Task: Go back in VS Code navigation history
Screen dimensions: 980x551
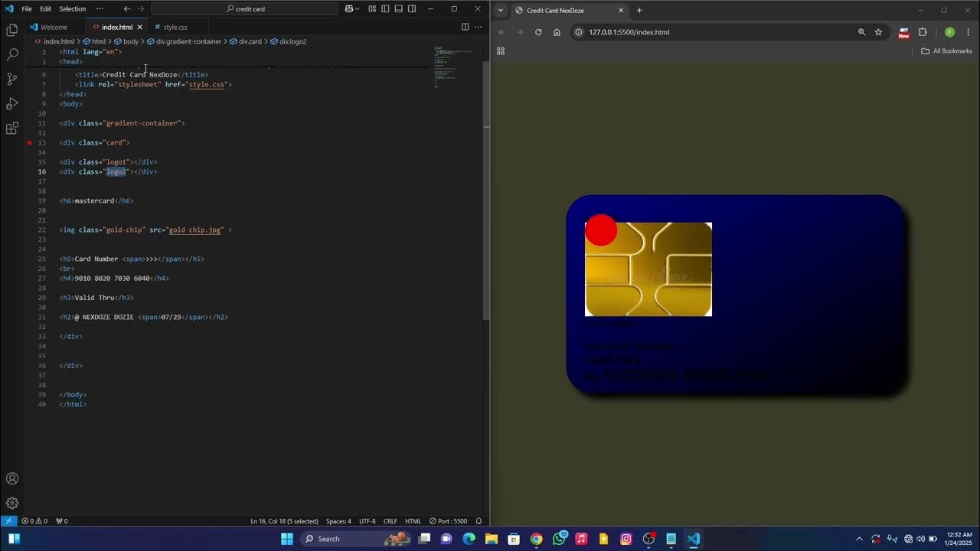Action: [127, 9]
